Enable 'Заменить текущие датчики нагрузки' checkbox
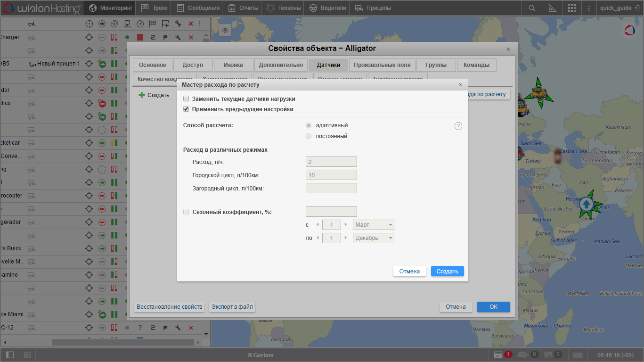The height and width of the screenshot is (362, 644). [x=186, y=99]
